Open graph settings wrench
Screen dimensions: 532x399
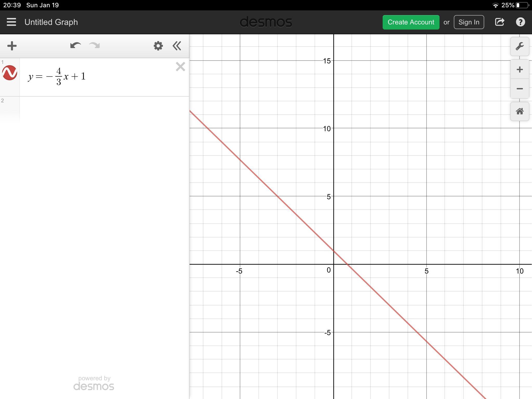point(520,46)
